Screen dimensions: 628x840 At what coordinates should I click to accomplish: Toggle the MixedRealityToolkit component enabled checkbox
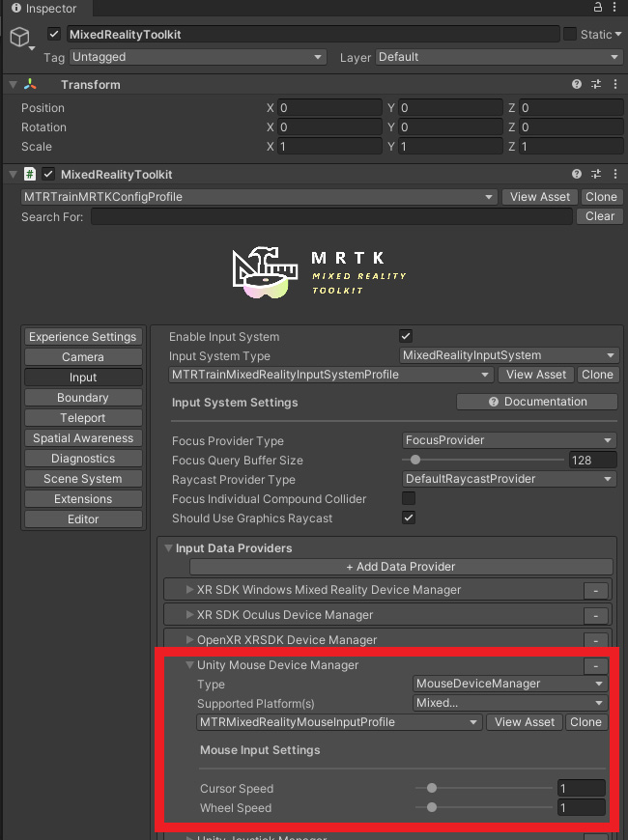[x=48, y=174]
